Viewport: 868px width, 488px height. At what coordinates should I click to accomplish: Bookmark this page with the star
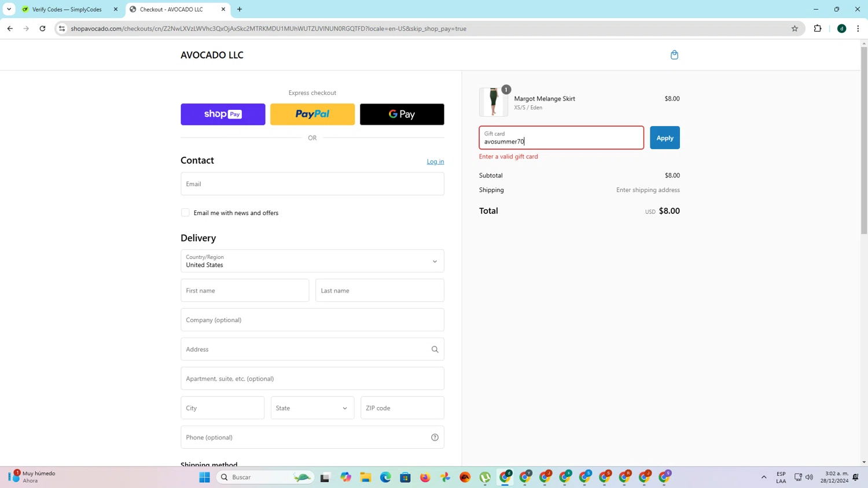(795, 28)
